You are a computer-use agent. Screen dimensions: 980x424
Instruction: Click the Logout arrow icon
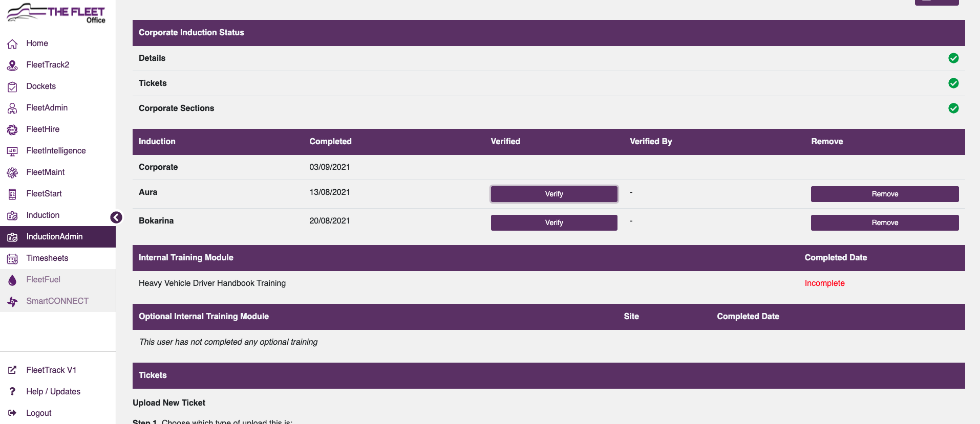[12, 413]
